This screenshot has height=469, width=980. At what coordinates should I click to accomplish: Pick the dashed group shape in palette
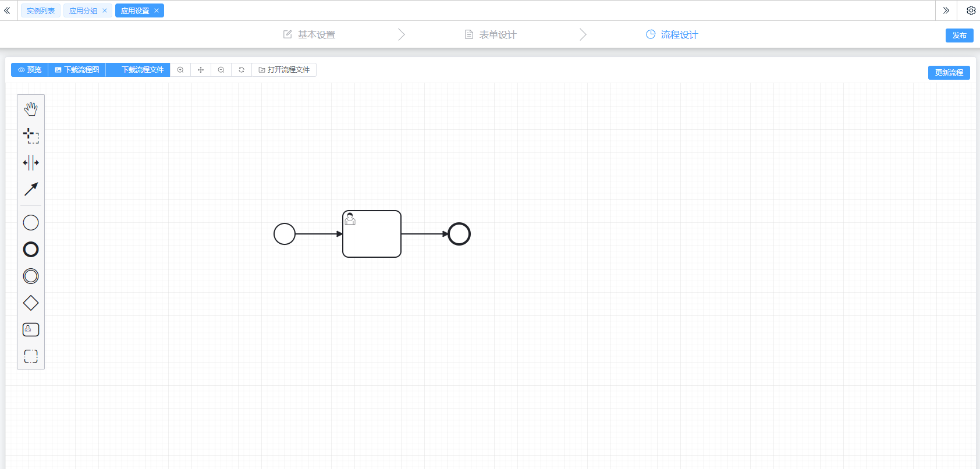click(31, 356)
